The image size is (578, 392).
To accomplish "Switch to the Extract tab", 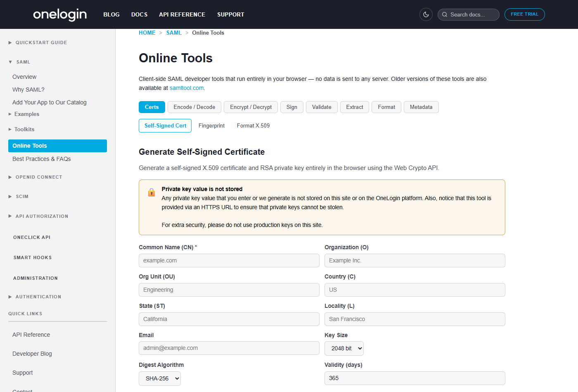I will click(x=355, y=107).
